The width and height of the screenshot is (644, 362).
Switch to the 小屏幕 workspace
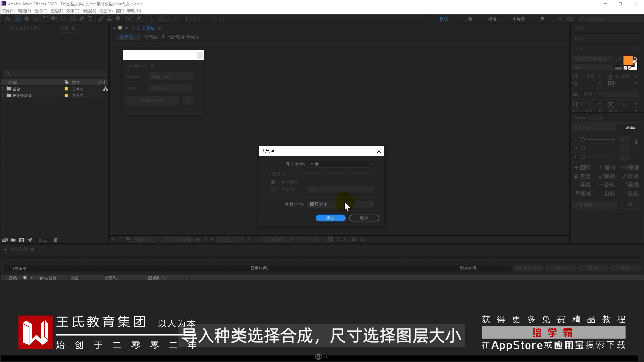point(519,19)
